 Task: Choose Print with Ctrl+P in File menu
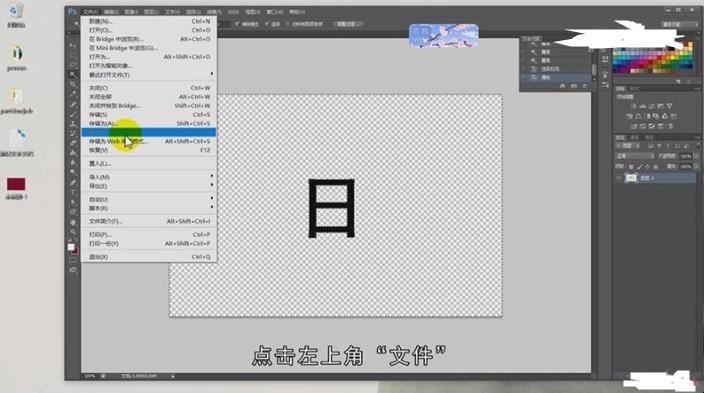[149, 234]
